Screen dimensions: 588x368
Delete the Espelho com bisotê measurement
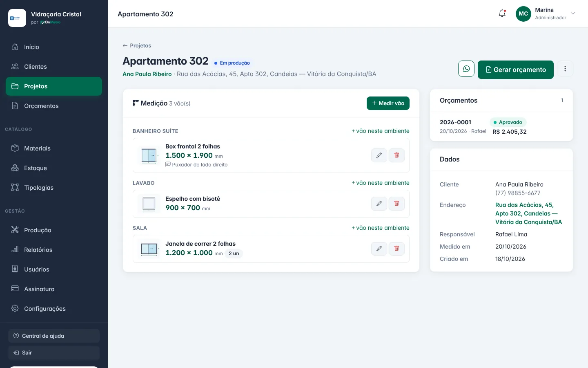tap(396, 204)
